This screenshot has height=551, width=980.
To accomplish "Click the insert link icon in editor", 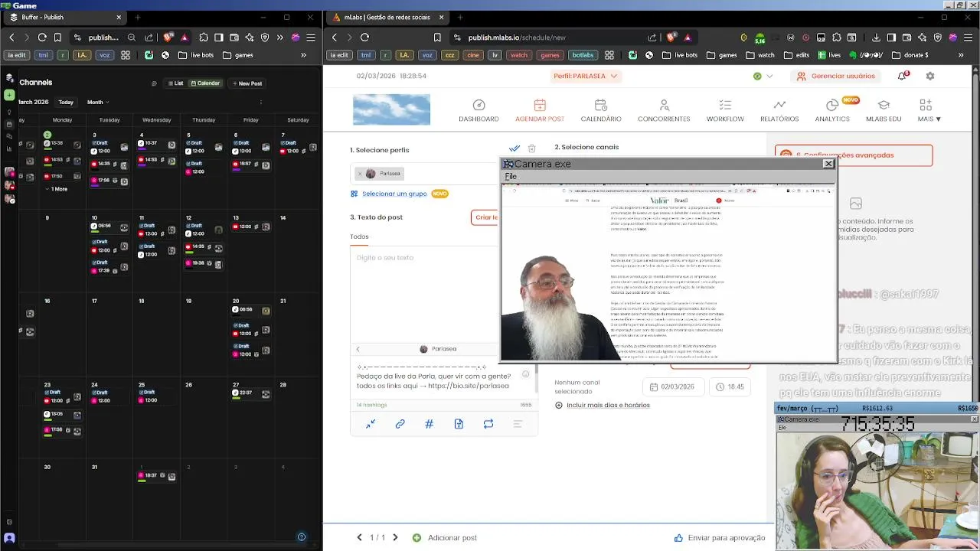I will click(400, 424).
